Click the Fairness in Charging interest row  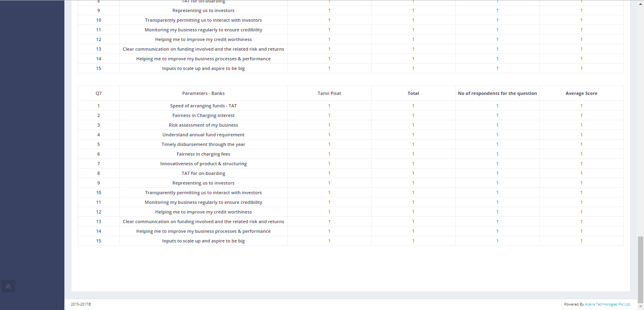pos(203,115)
